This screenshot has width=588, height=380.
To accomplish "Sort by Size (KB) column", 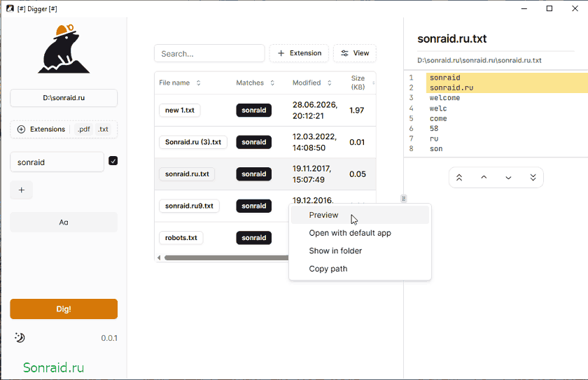I will click(x=361, y=83).
